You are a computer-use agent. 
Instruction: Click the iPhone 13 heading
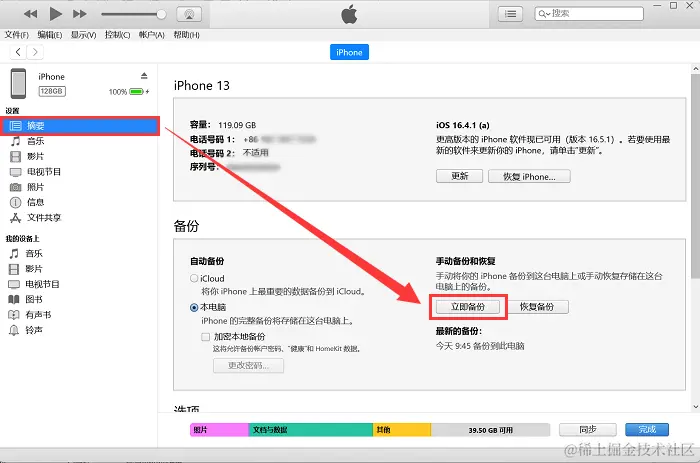[x=202, y=86]
